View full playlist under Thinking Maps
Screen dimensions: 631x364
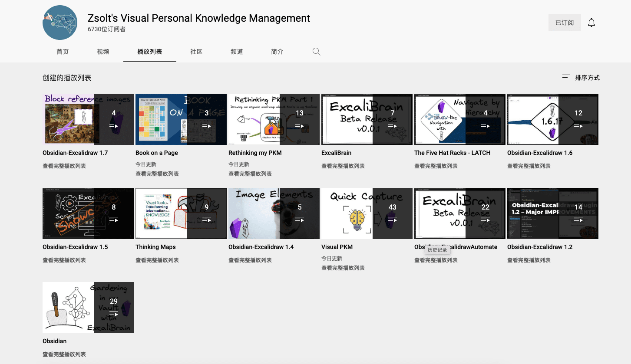pos(157,260)
